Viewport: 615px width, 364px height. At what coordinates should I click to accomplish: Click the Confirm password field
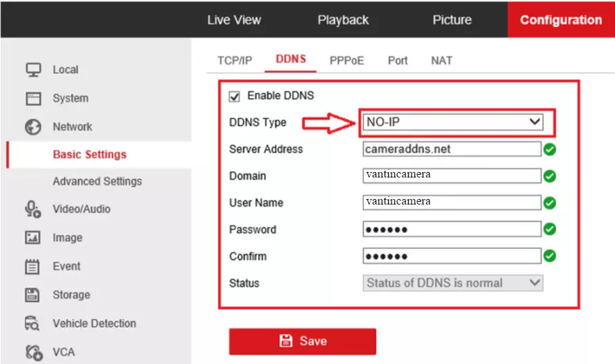coord(452,256)
